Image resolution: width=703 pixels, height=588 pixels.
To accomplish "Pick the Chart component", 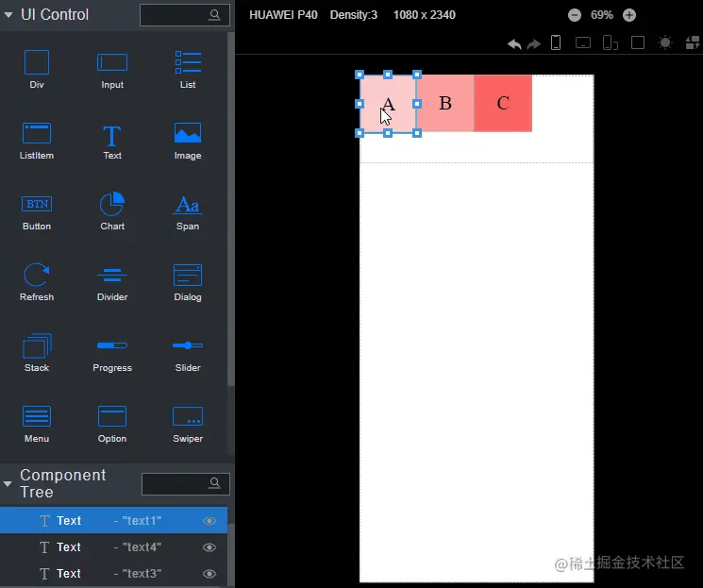I will click(112, 211).
